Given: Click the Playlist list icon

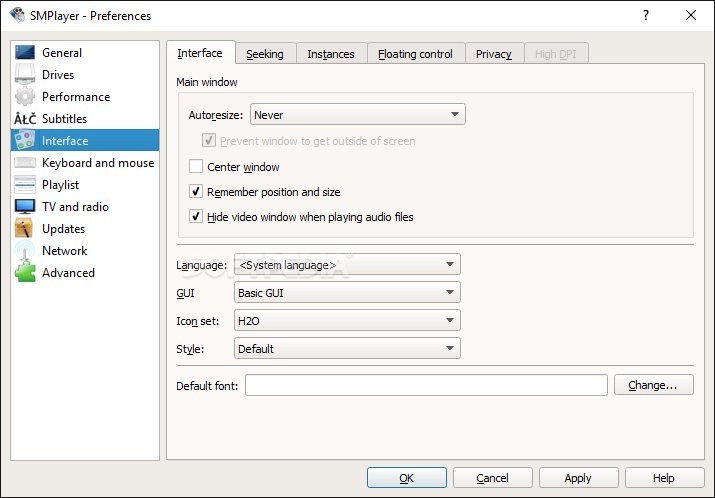Looking at the screenshot, I should click(25, 184).
